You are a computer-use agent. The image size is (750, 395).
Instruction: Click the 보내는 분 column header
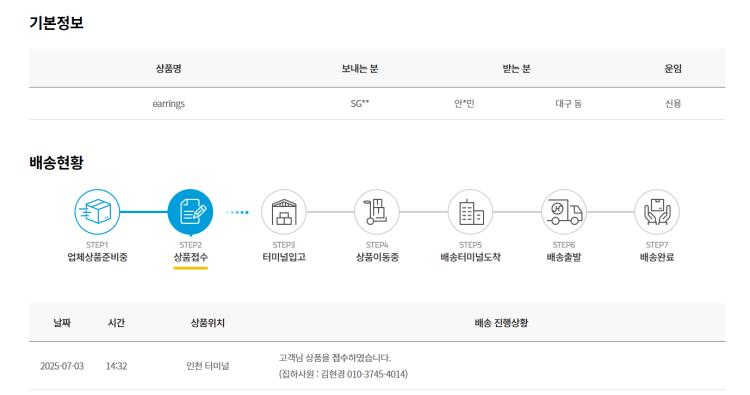(360, 68)
